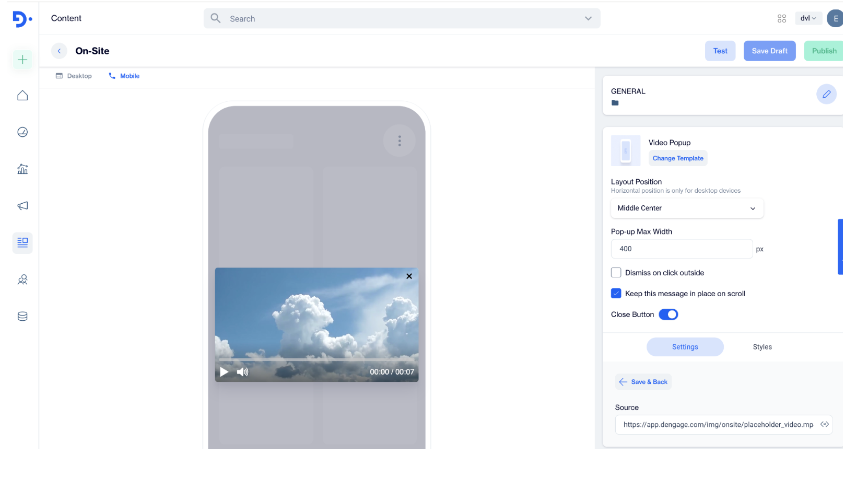Click the Video Popup template thumbnail
Image resolution: width=868 pixels, height=489 pixels.
click(626, 150)
